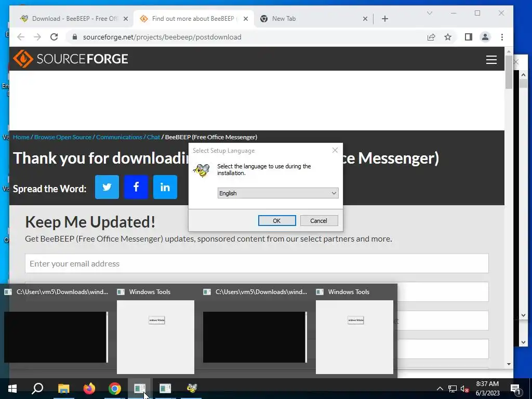Follow the Home breadcrumb link
Image resolution: width=532 pixels, height=399 pixels.
click(21, 137)
